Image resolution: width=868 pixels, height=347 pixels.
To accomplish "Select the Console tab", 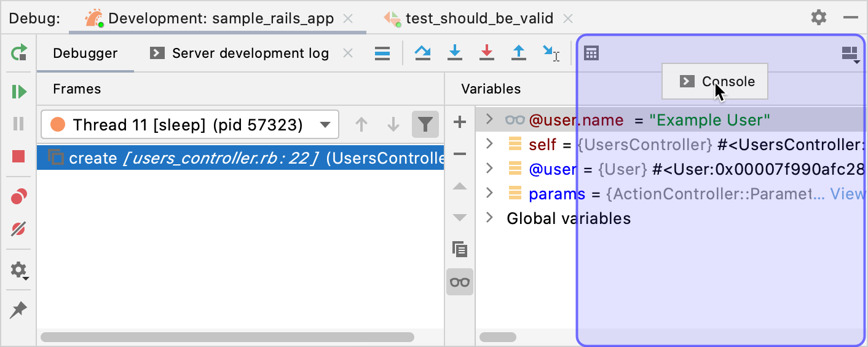I will point(715,81).
